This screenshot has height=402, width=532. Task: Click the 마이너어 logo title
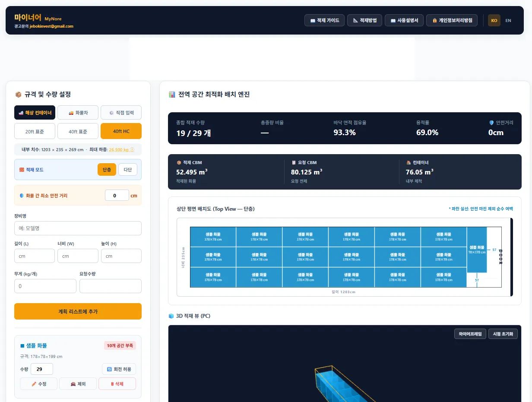click(x=28, y=18)
